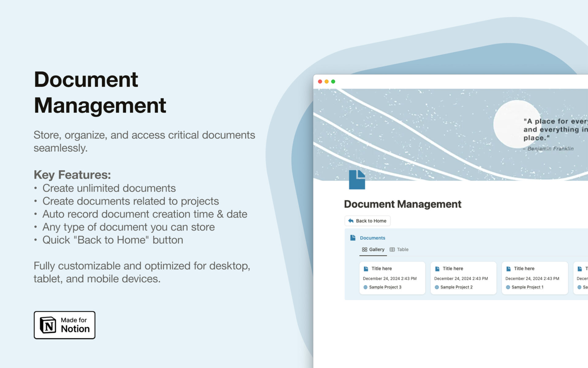Open the card linked to Sample Project 3

pos(392,278)
